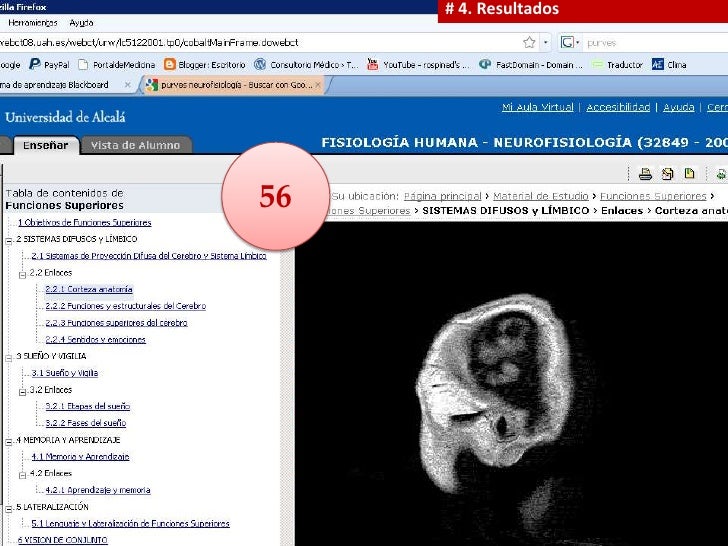
Task: Click the bookmark star in the address bar
Action: coord(529,43)
